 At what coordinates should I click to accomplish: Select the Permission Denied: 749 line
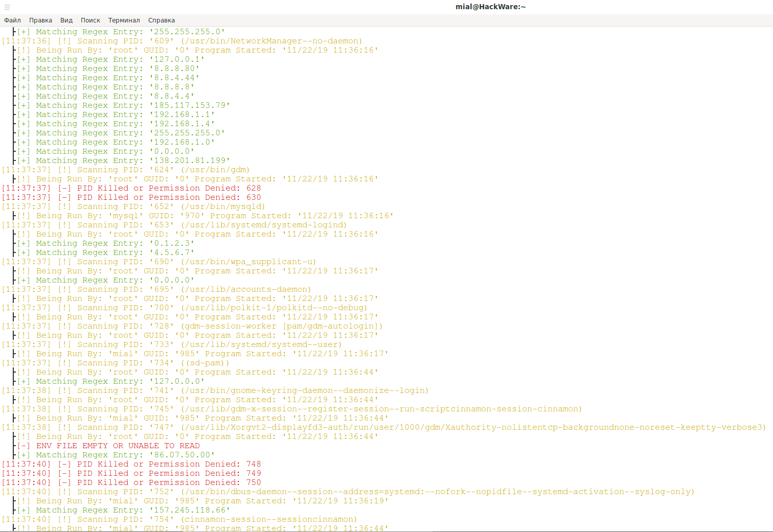[x=131, y=473]
